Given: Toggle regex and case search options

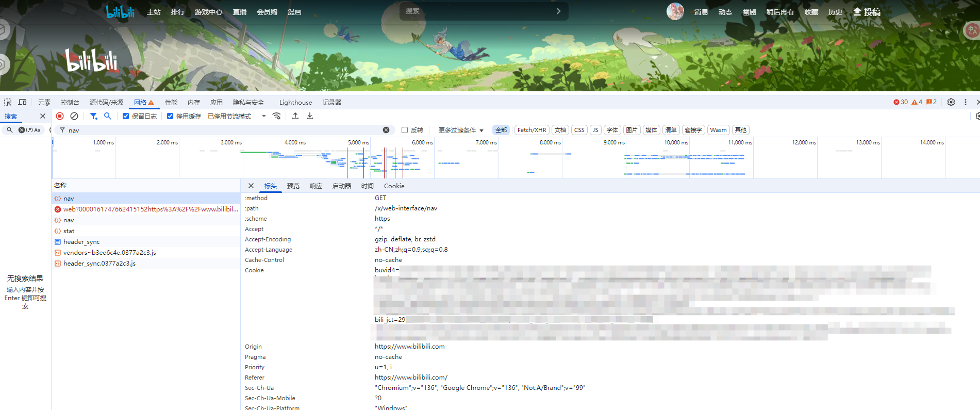Looking at the screenshot, I should pos(34,130).
